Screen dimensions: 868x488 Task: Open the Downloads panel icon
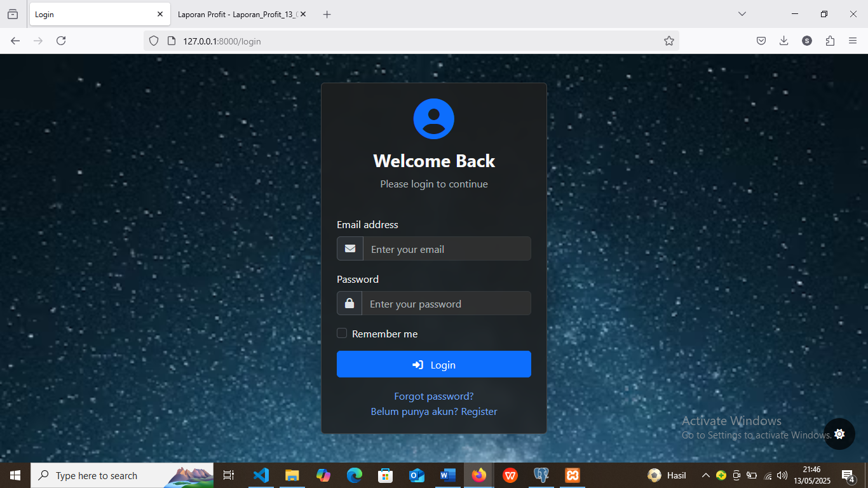tap(783, 40)
